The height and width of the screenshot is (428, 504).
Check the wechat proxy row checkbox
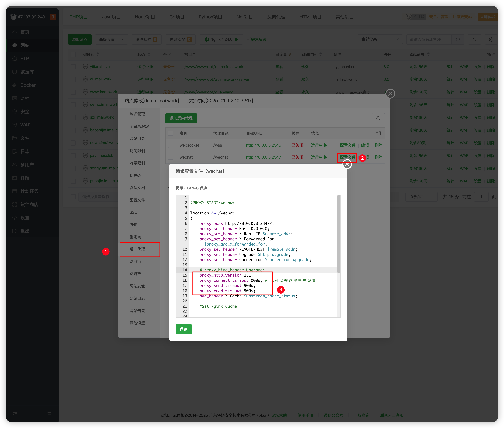point(171,157)
